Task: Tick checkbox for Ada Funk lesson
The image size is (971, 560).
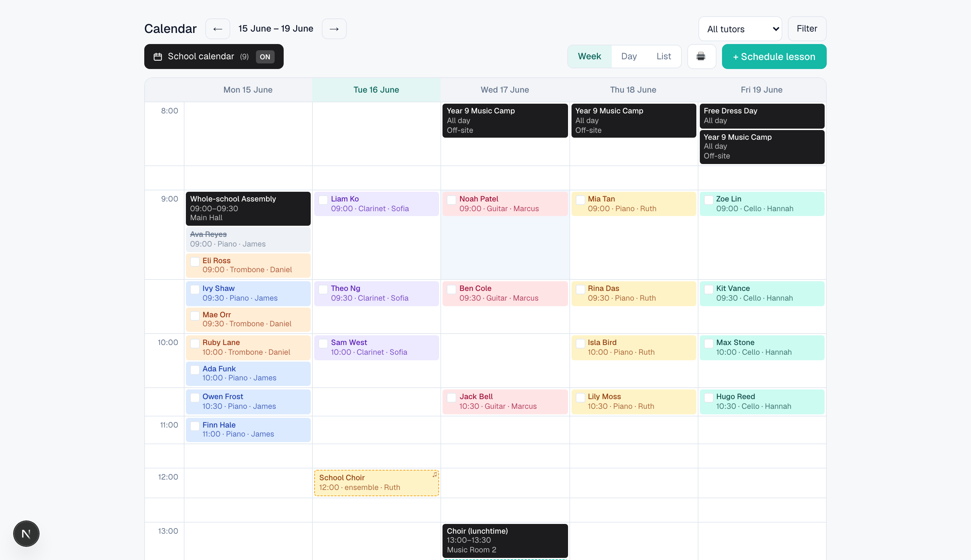Action: tap(195, 370)
